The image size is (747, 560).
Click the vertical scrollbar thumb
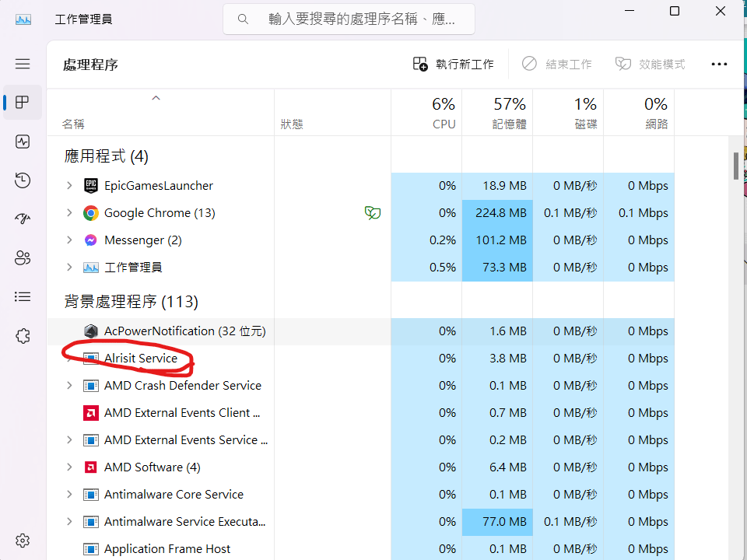pos(736,166)
